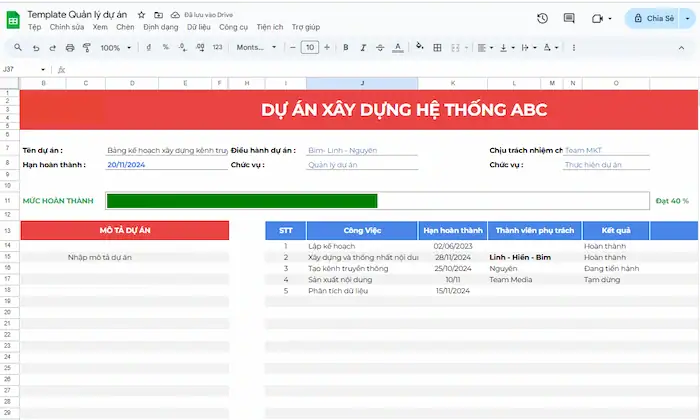Click the Chia sẻ share button

click(652, 18)
